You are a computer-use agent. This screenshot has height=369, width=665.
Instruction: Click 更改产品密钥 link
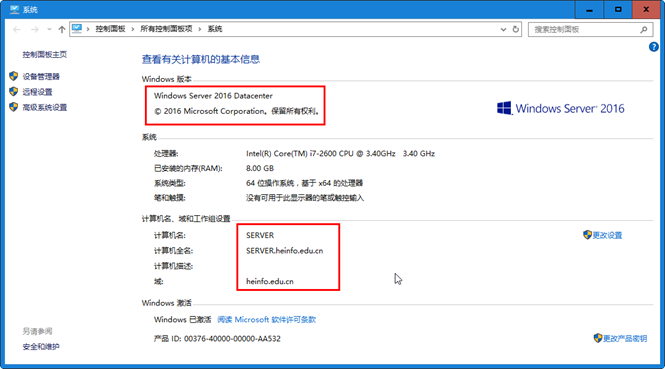point(625,338)
